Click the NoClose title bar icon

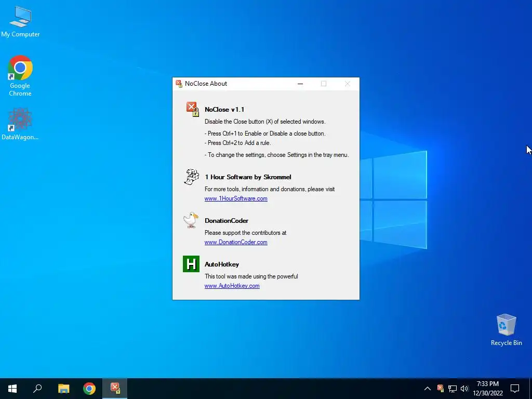pos(179,84)
